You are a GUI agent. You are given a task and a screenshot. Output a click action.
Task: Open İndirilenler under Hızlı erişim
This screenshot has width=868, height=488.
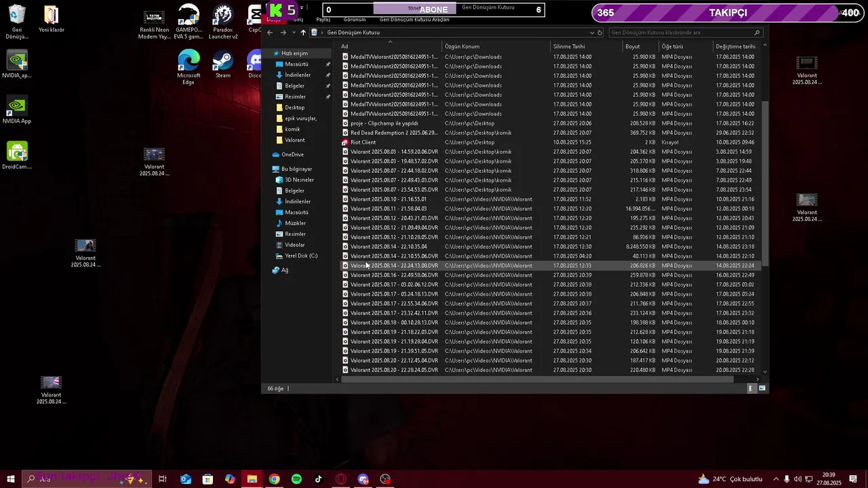pyautogui.click(x=298, y=75)
